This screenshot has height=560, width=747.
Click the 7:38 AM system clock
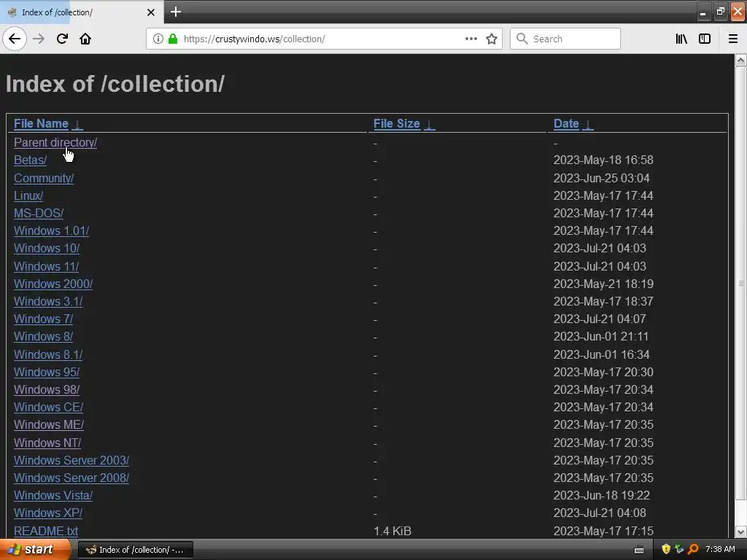pyautogui.click(x=720, y=550)
